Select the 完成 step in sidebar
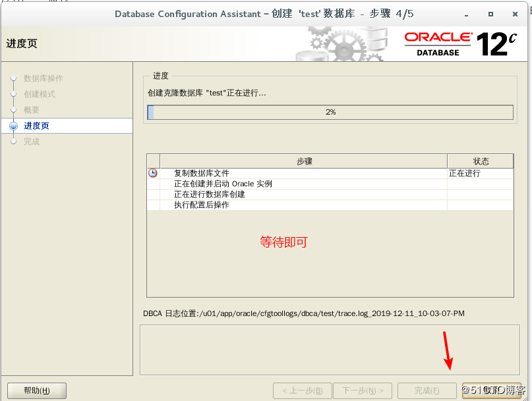 pyautogui.click(x=31, y=142)
